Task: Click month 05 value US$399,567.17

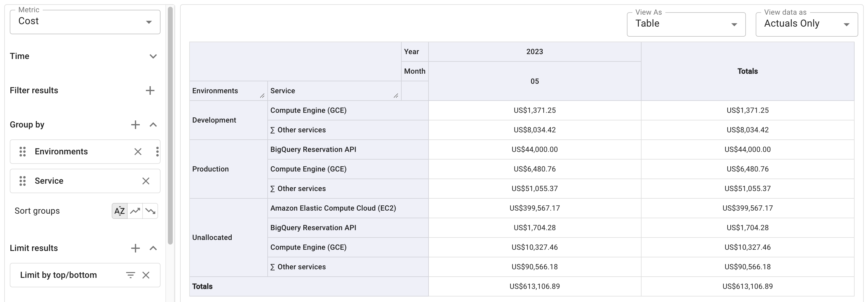Action: coord(534,208)
